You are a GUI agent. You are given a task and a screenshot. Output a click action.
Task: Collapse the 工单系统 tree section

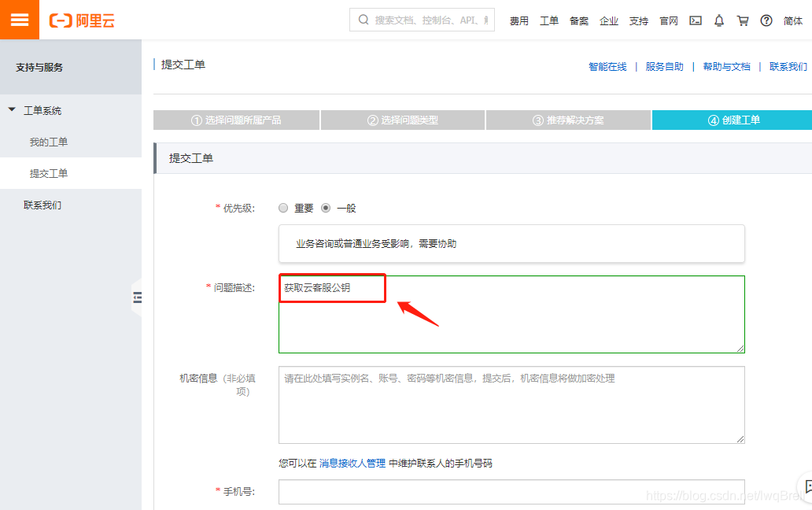pos(12,109)
